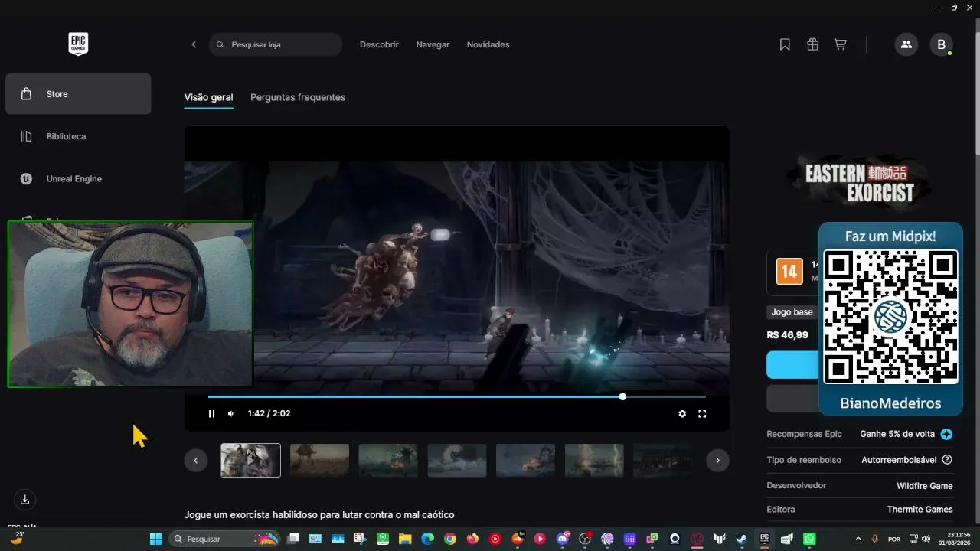Open the wishlist bookmark icon
Viewport: 980px width, 551px height.
(x=785, y=44)
